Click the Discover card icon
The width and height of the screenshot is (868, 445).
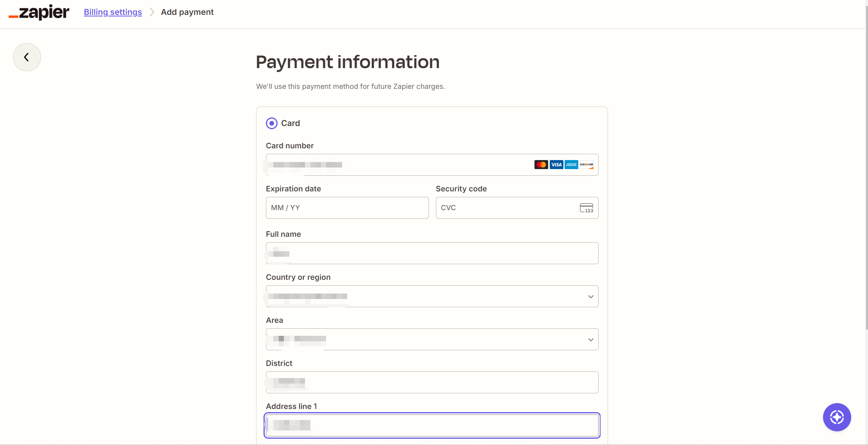[586, 165]
